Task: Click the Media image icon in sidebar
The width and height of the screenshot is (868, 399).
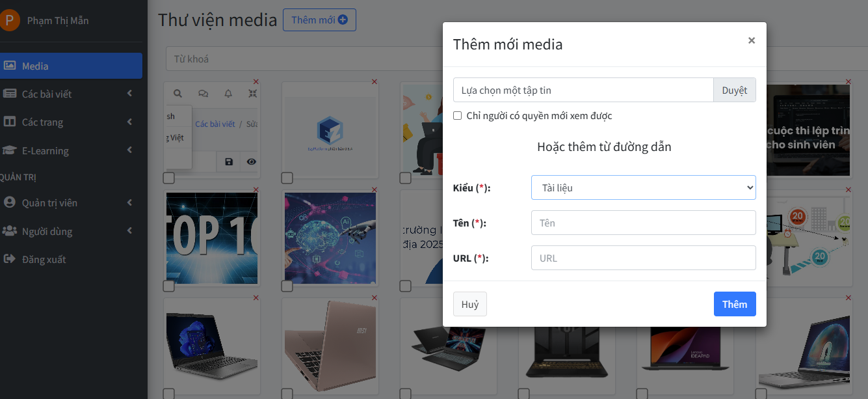Action: 10,66
